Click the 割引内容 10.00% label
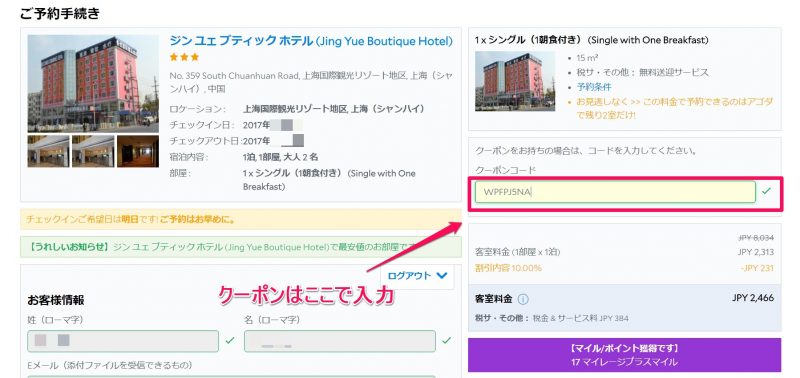This screenshot has width=800, height=378. 508,268
